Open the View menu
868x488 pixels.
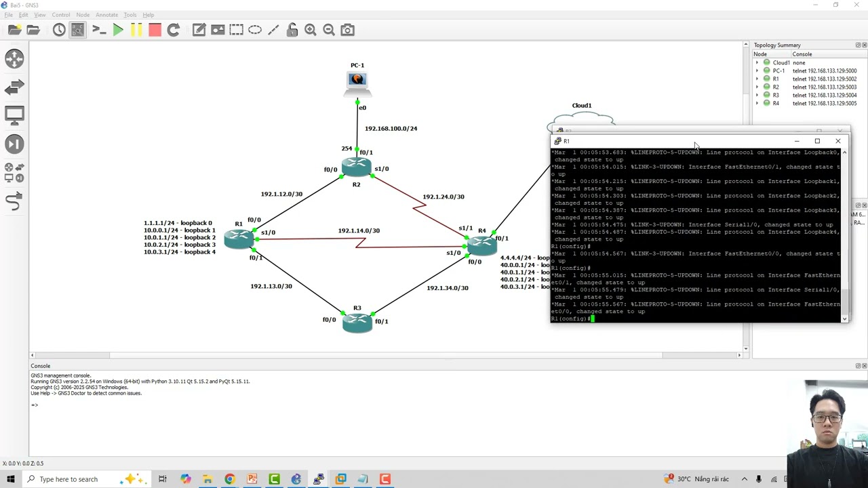40,14
